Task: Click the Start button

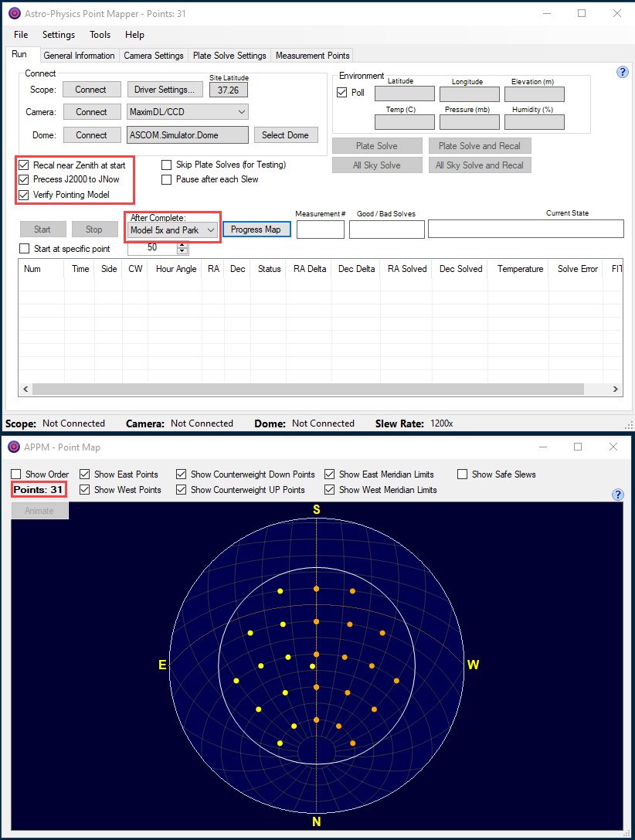Action: click(42, 230)
